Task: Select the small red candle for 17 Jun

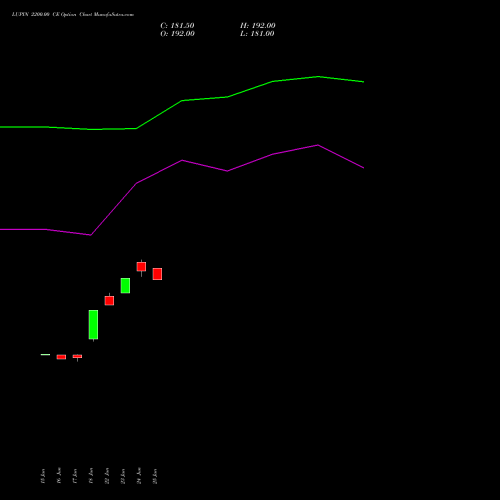Action: [x=77, y=356]
